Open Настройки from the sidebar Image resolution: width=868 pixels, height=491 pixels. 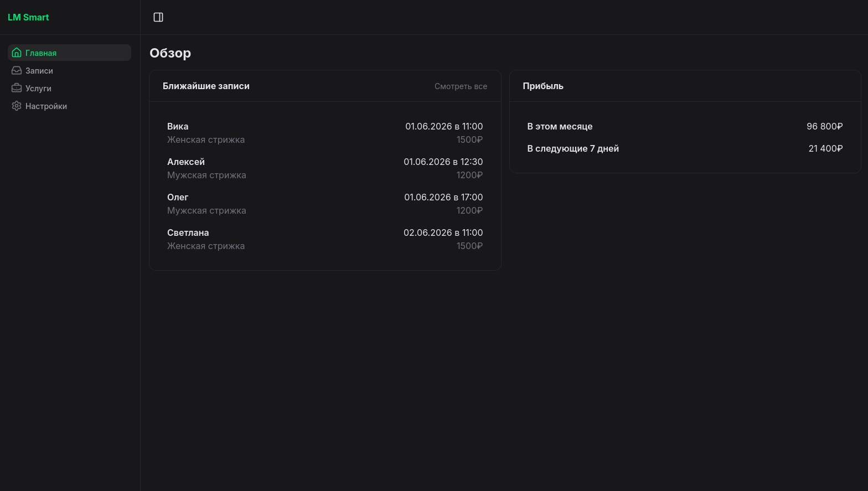(x=69, y=106)
